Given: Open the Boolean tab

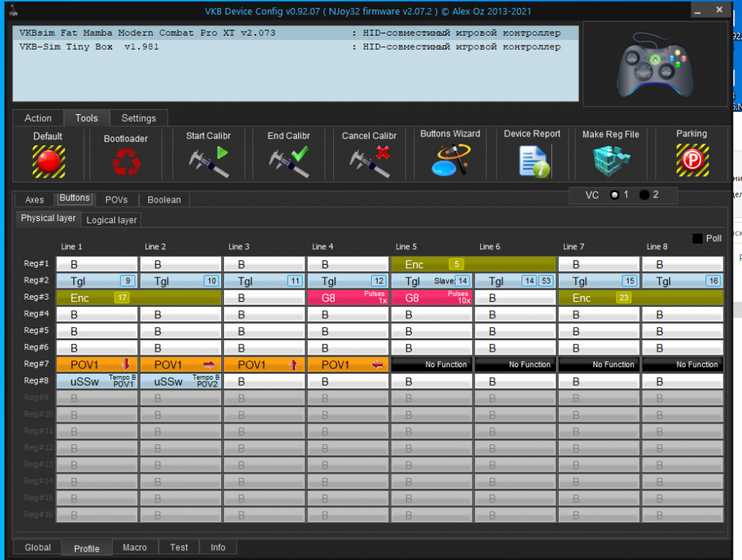Looking at the screenshot, I should tap(164, 200).
